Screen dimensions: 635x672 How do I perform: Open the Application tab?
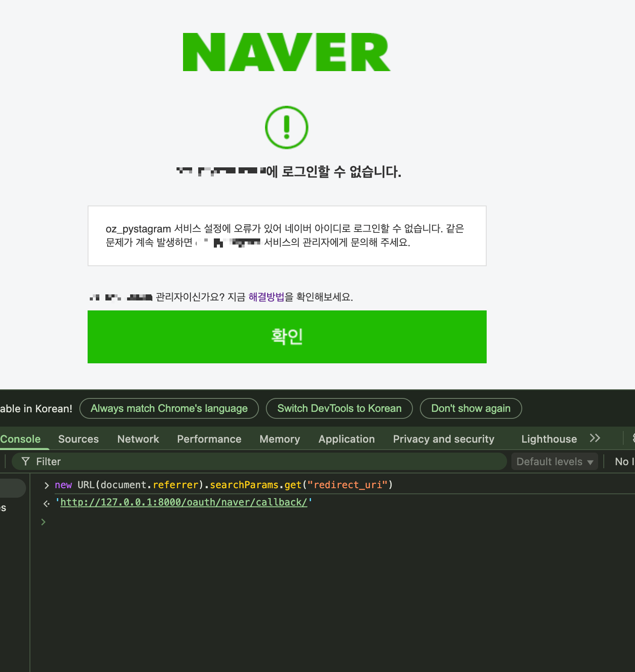347,439
